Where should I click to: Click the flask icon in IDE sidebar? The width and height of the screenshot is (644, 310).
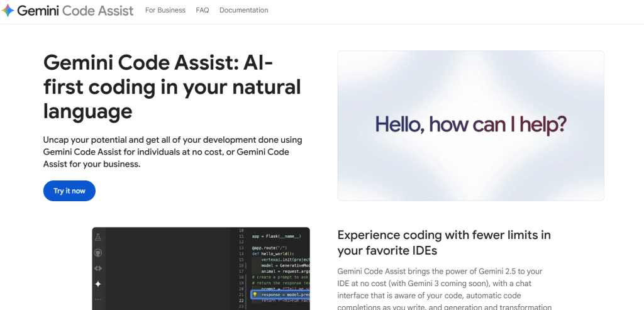97,237
